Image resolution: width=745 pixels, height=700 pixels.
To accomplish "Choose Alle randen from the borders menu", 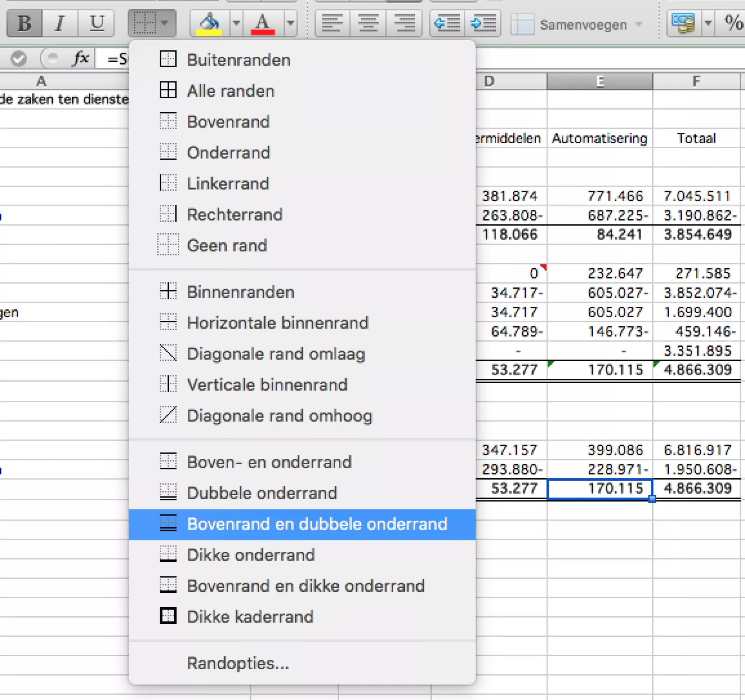I will click(x=230, y=91).
